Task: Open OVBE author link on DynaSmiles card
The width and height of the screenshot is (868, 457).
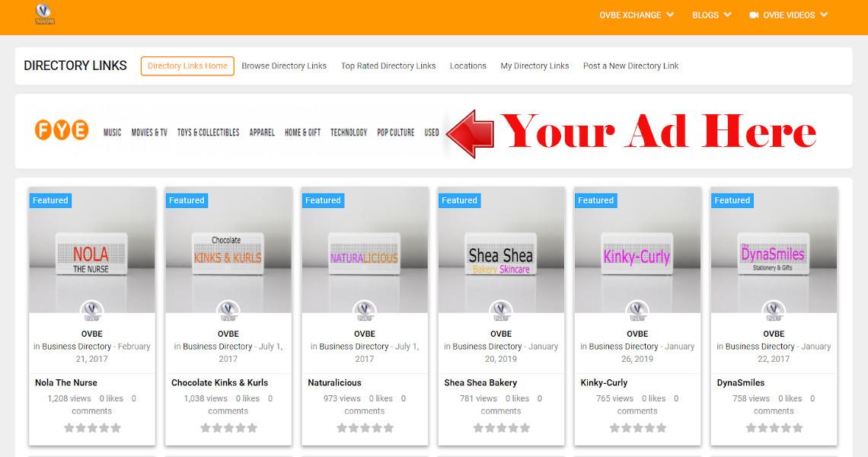Action: pos(774,334)
